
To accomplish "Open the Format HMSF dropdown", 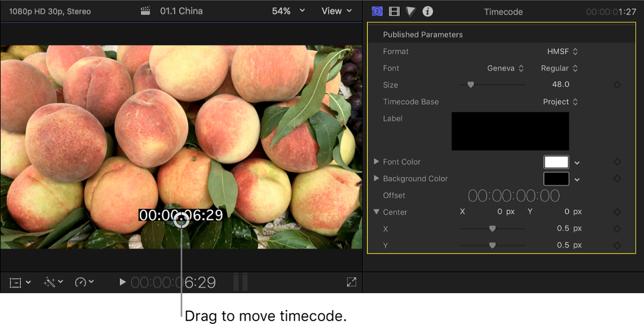I will pos(563,51).
